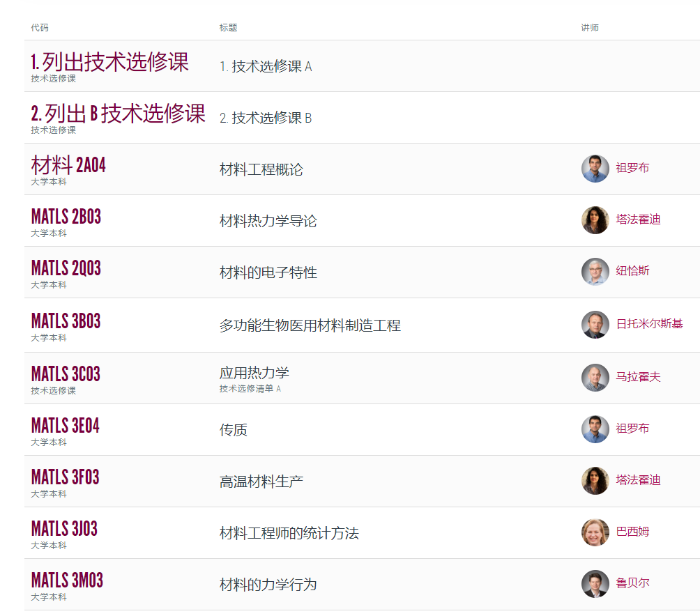Open the 2.列出 B 技术选修课 heading
The image size is (700, 616).
pyautogui.click(x=118, y=114)
